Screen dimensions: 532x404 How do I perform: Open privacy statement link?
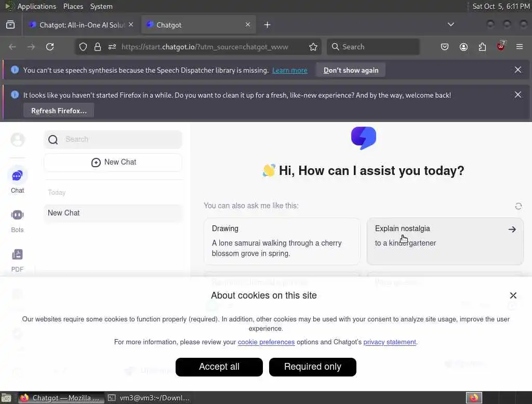coord(390,342)
